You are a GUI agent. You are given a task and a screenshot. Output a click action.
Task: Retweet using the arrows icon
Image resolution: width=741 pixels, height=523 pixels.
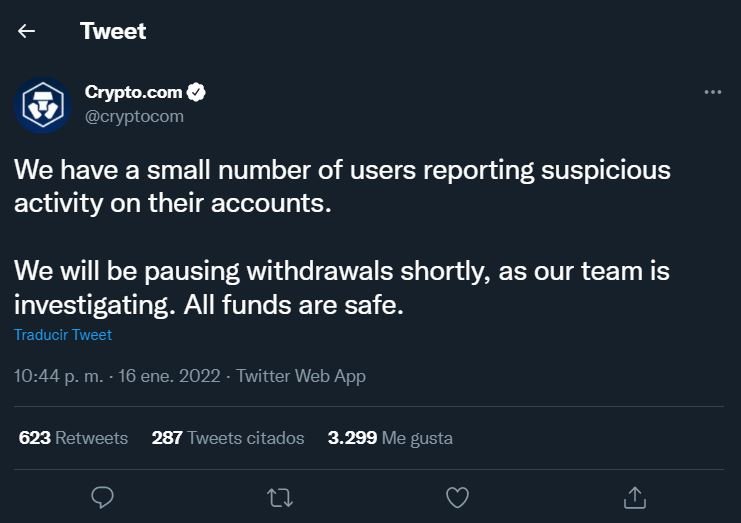pyautogui.click(x=280, y=498)
